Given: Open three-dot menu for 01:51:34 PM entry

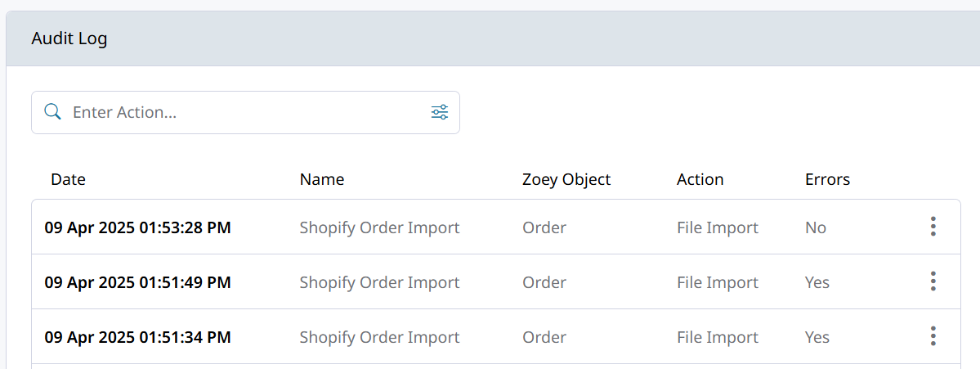Looking at the screenshot, I should pos(933,336).
